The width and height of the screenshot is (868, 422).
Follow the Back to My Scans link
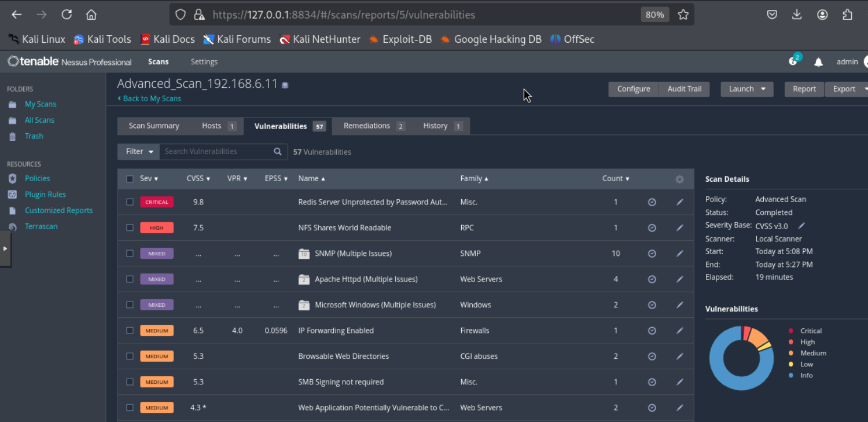152,98
